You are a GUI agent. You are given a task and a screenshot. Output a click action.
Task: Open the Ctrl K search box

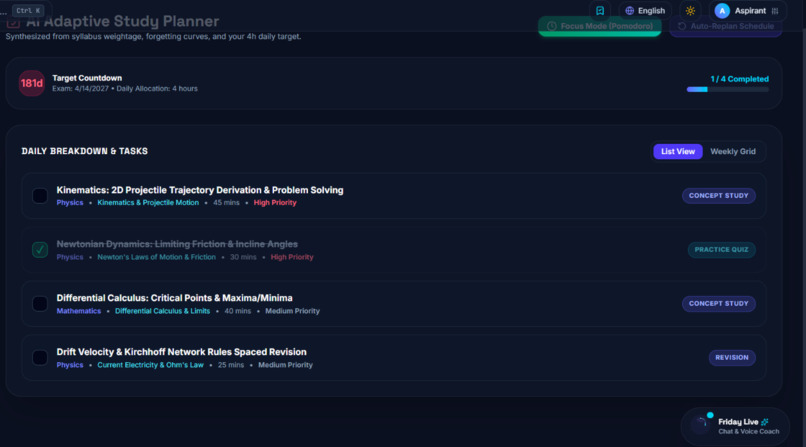(28, 10)
